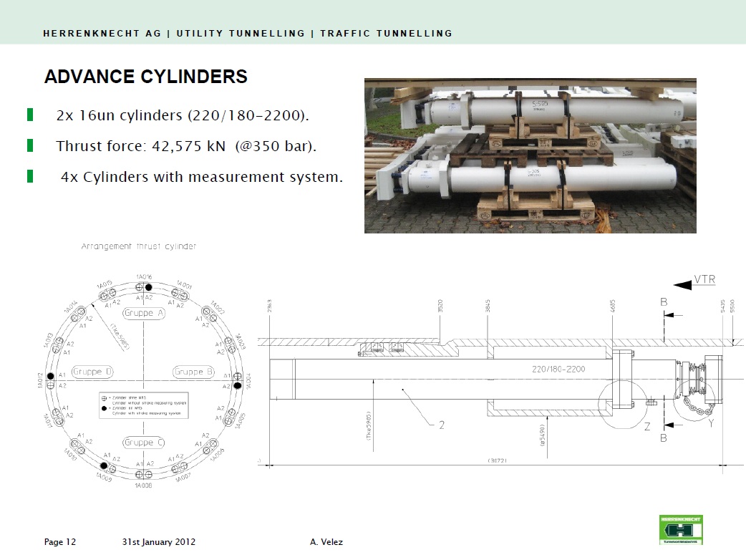Click the crossed-circle symbol in legend box

(x=105, y=397)
